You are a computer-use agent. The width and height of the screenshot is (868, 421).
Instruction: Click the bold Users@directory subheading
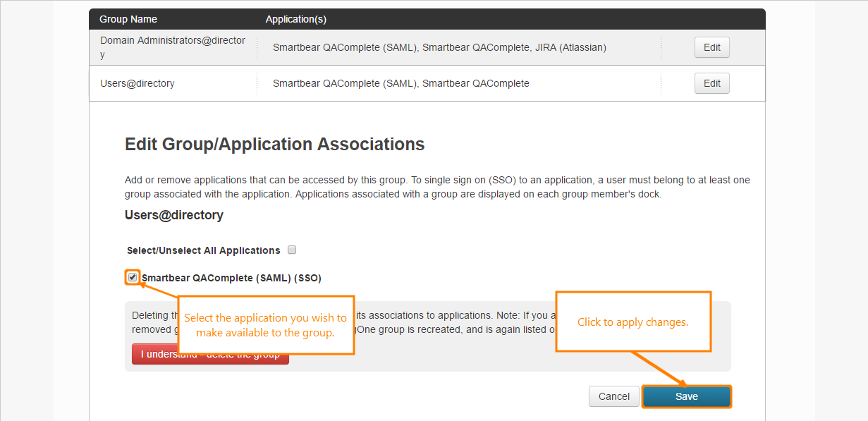(174, 215)
